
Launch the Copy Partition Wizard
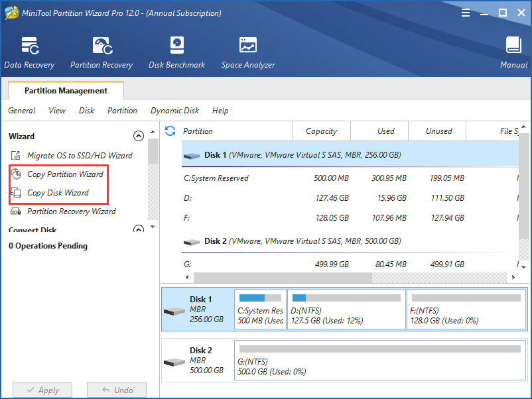(65, 174)
